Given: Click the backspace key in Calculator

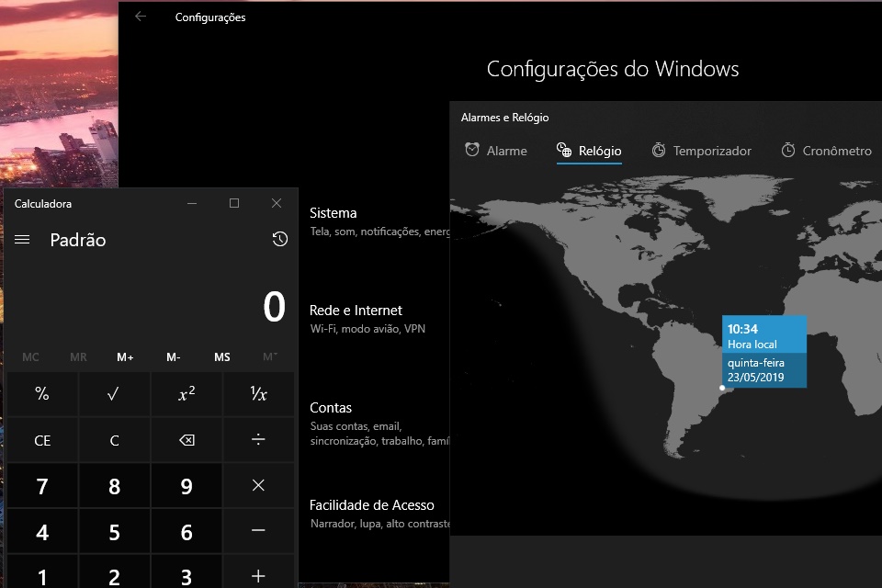Looking at the screenshot, I should [x=187, y=440].
